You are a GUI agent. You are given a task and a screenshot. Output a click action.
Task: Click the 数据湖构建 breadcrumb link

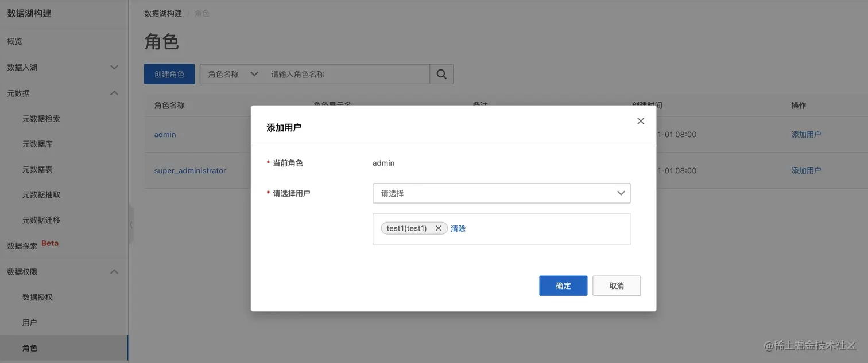pyautogui.click(x=163, y=13)
